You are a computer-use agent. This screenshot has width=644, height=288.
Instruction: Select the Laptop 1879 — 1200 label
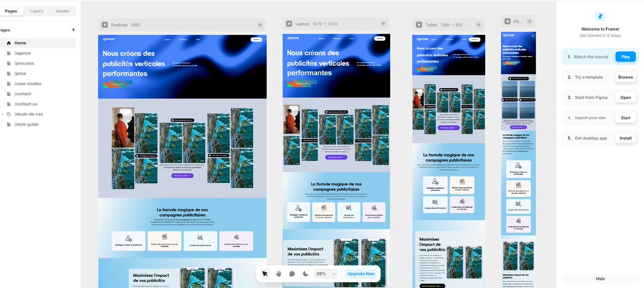pyautogui.click(x=316, y=24)
